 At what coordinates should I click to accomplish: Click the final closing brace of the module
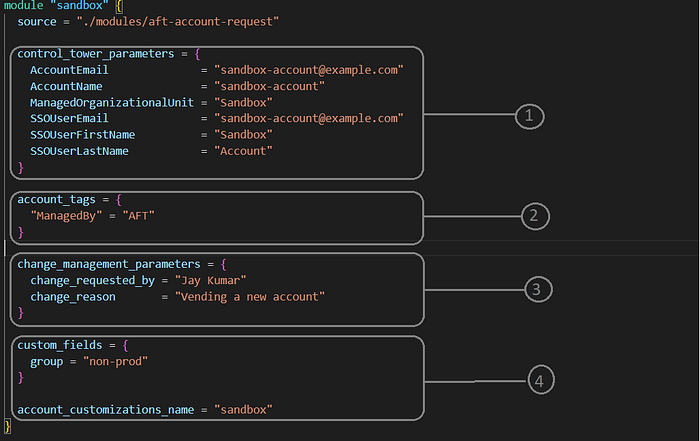(7, 426)
